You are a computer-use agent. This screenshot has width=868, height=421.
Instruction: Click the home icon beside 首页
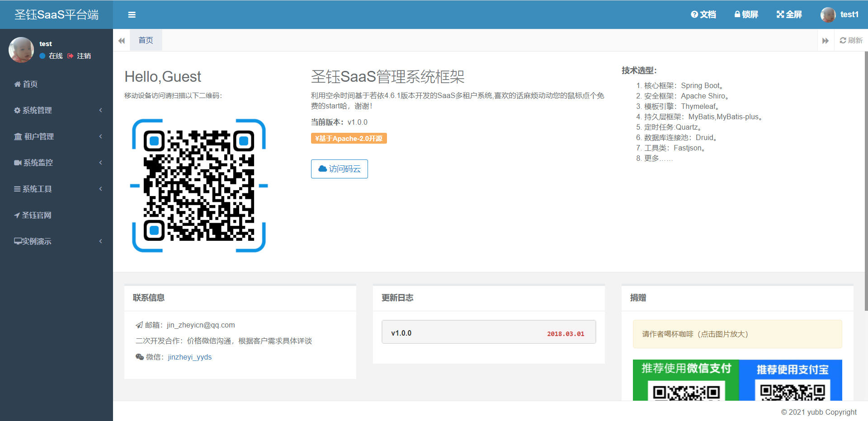17,84
